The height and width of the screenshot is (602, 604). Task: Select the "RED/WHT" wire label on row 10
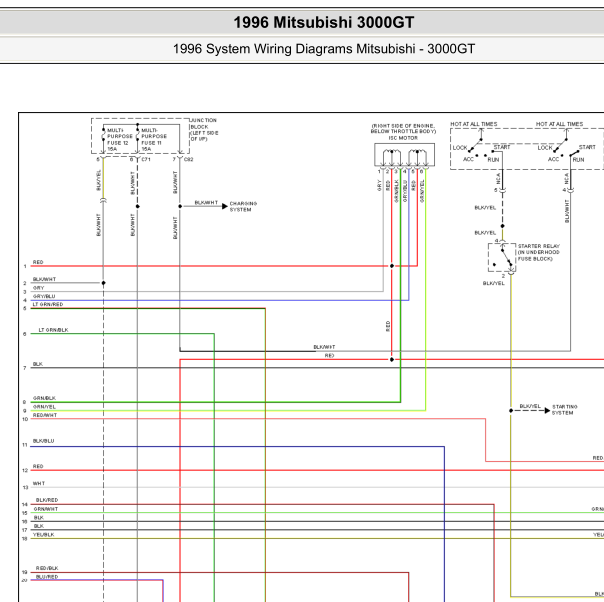[45, 415]
